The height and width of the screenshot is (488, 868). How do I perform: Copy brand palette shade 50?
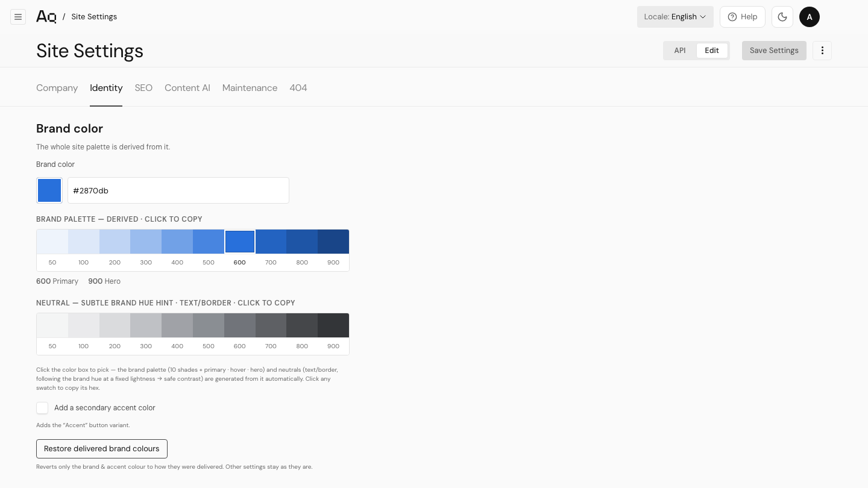coord(52,242)
